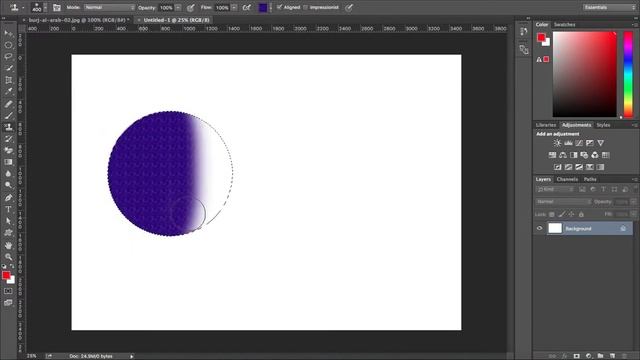Add a Brightness/Contrast adjustment
Image resolution: width=640 pixels, height=360 pixels.
tap(557, 143)
